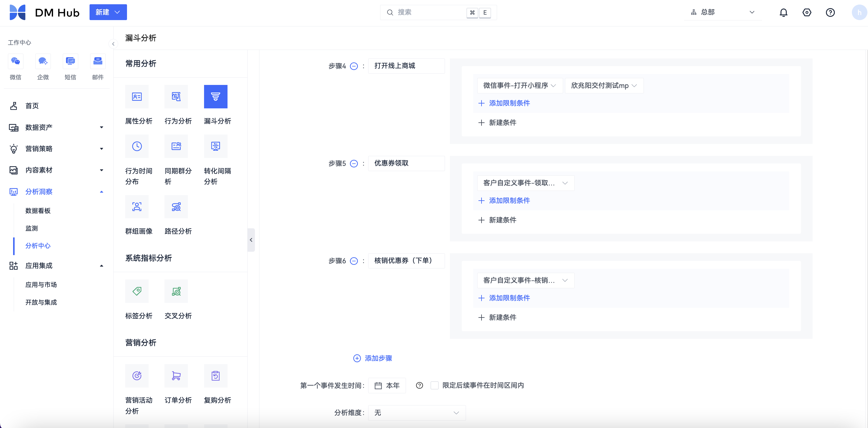This screenshot has width=868, height=428.
Task: Collapse the 分析洞察 menu
Action: [56, 191]
